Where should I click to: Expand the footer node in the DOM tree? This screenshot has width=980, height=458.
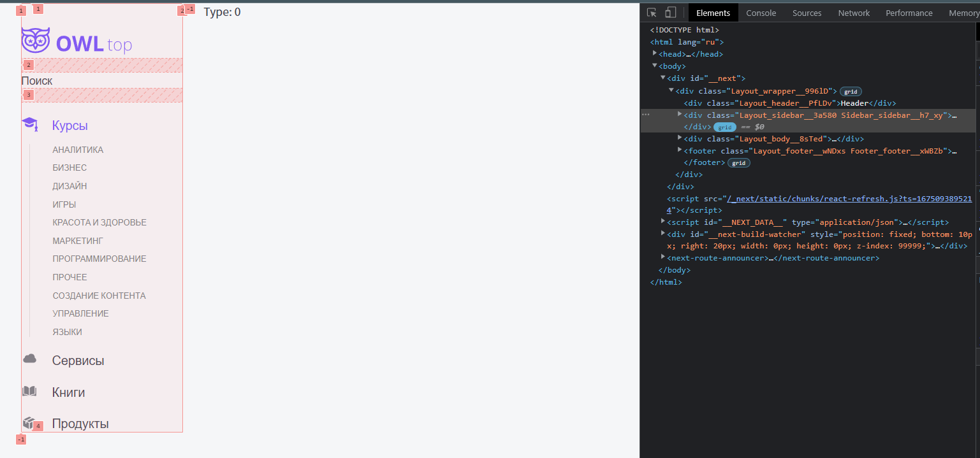pyautogui.click(x=680, y=150)
